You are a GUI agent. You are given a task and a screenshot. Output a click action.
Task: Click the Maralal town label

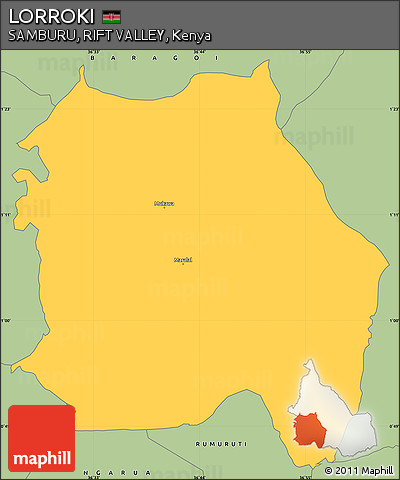183,260
